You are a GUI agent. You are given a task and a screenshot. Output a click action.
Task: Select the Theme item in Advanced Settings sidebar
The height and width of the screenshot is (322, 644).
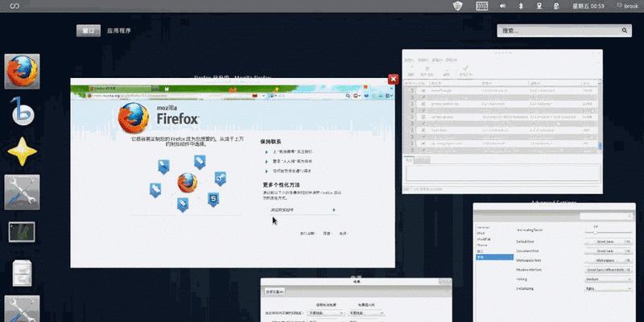coord(482,245)
